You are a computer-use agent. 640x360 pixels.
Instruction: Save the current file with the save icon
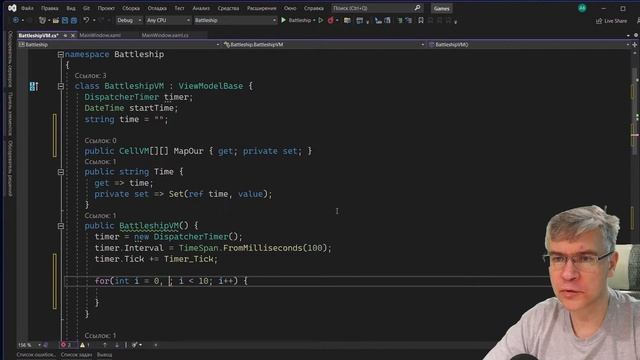coord(65,20)
